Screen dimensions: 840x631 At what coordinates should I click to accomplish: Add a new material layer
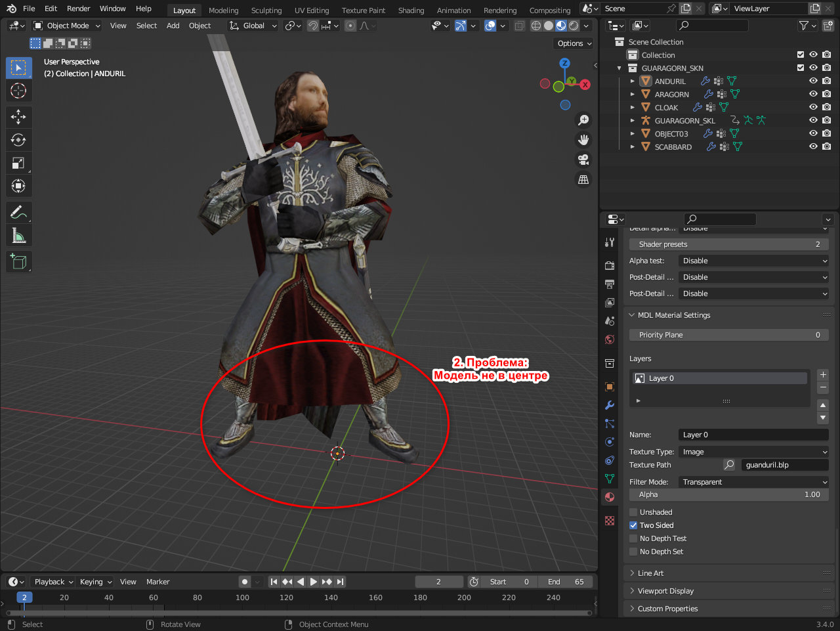(x=823, y=375)
